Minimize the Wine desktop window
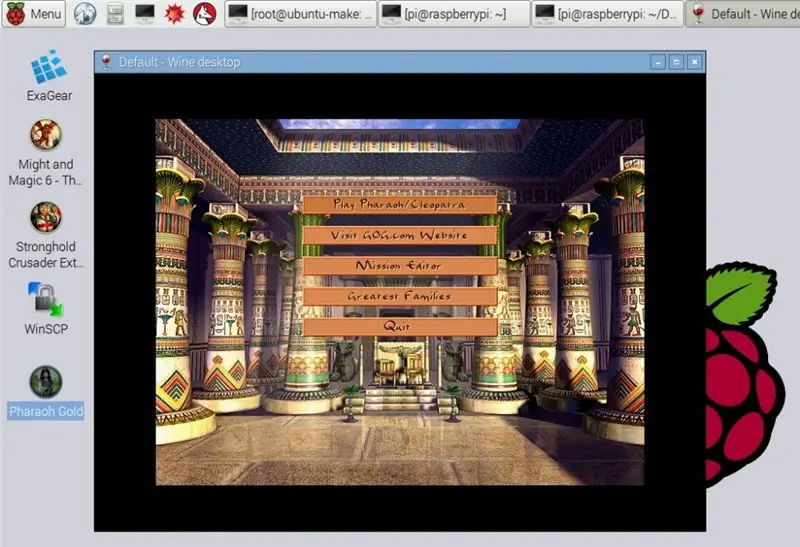This screenshot has height=547, width=800. tap(658, 62)
